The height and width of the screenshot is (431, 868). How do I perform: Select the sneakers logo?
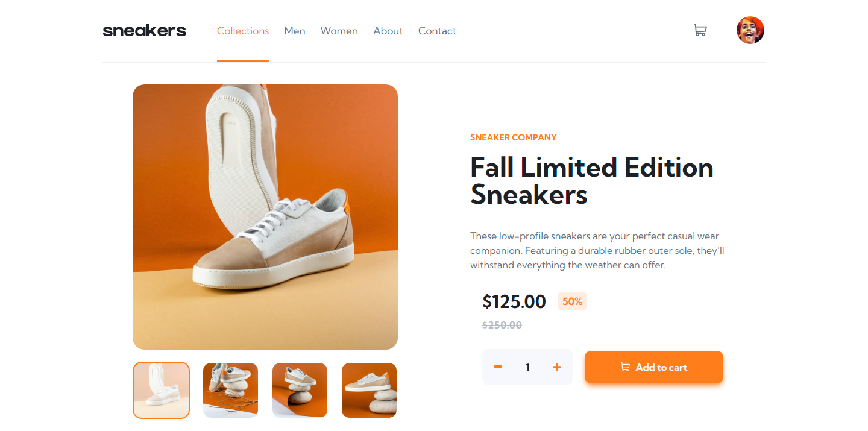pyautogui.click(x=144, y=30)
